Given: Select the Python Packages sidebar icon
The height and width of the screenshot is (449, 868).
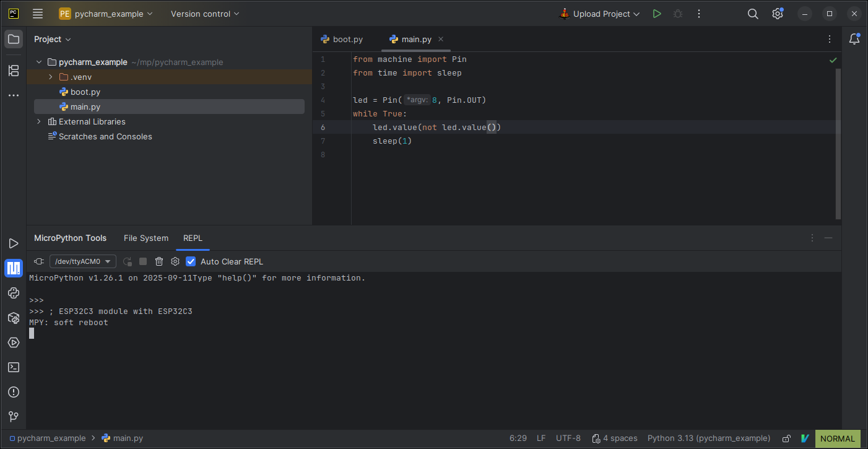Looking at the screenshot, I should (x=13, y=318).
